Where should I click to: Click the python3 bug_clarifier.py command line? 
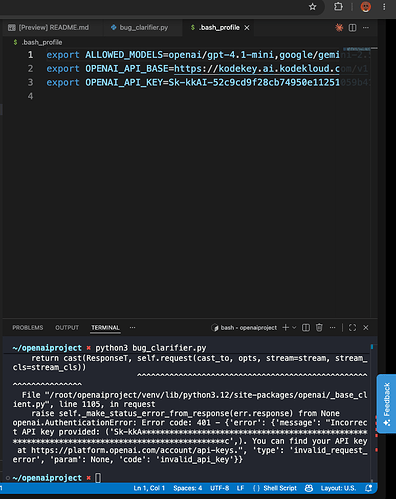coord(151,348)
